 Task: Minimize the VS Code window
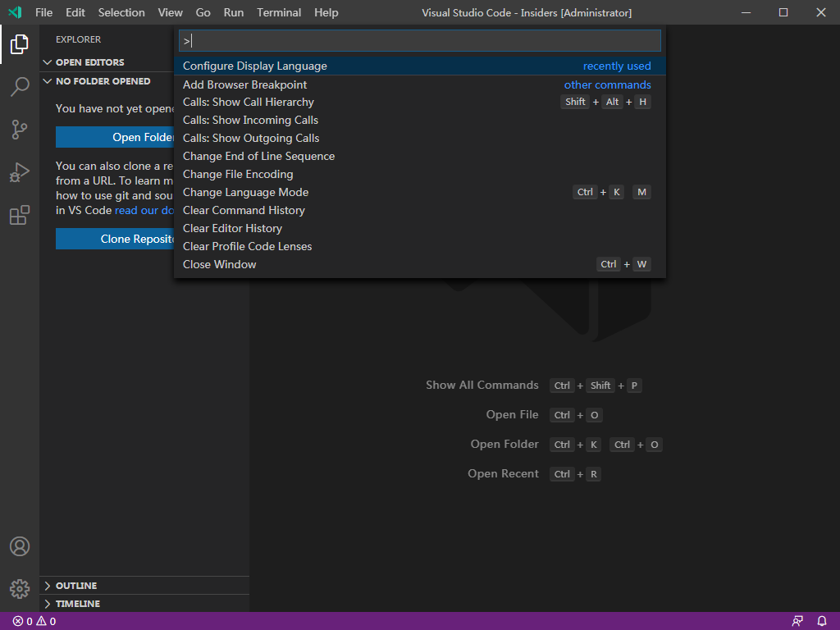pos(746,12)
